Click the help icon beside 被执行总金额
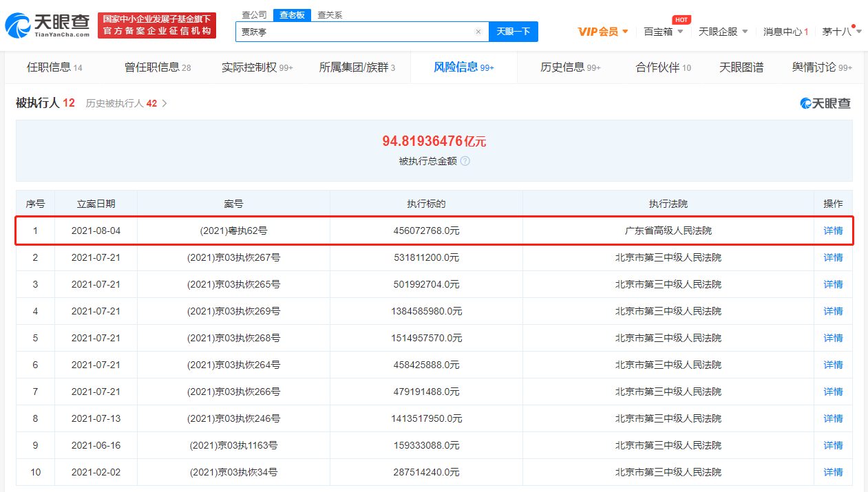Screen dimensions: 868x492 tap(465, 161)
